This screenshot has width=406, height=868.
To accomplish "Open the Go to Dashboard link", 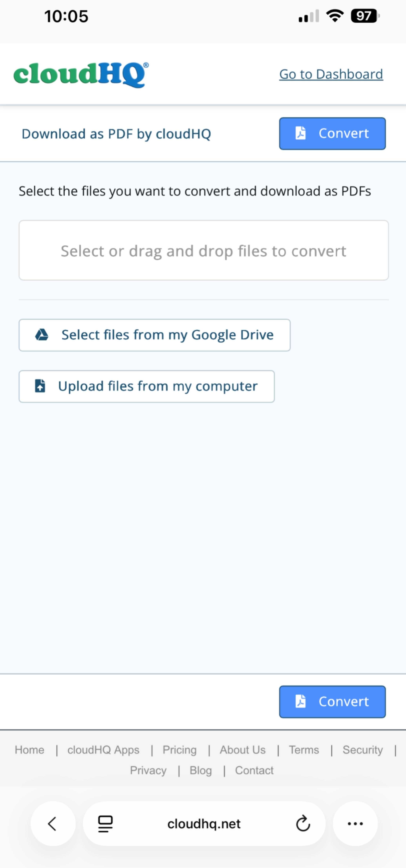I will [x=331, y=74].
